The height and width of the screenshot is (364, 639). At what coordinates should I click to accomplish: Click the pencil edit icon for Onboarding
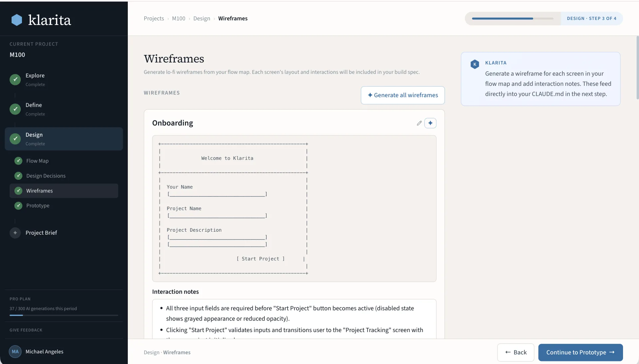(419, 123)
